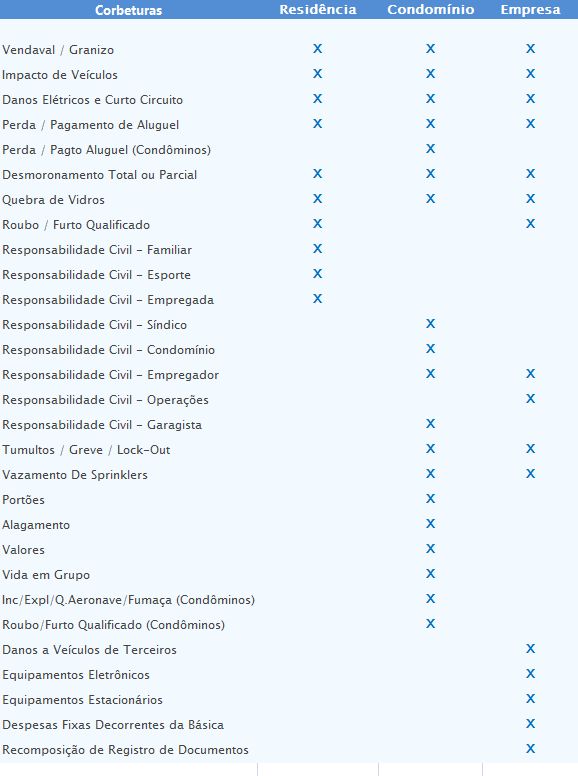Click the Condomínio X mark for Vida em Grupo
Image resolution: width=578 pixels, height=776 pixels.
431,574
